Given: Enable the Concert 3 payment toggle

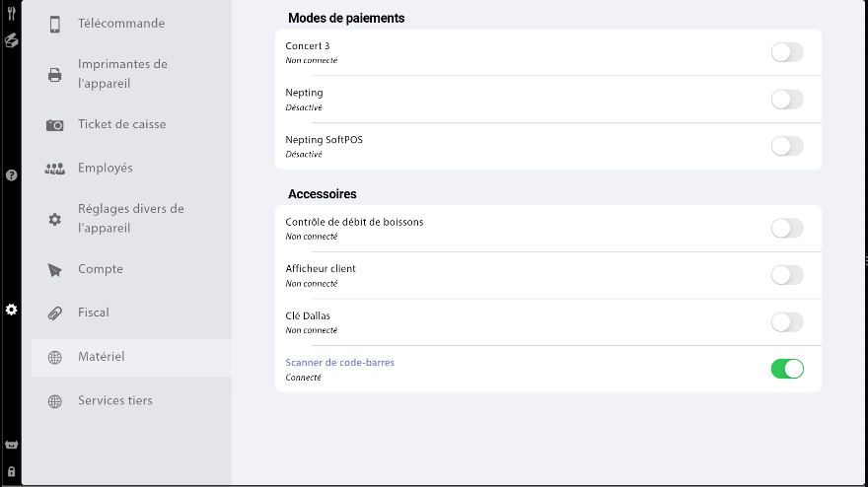Looking at the screenshot, I should coord(787,52).
